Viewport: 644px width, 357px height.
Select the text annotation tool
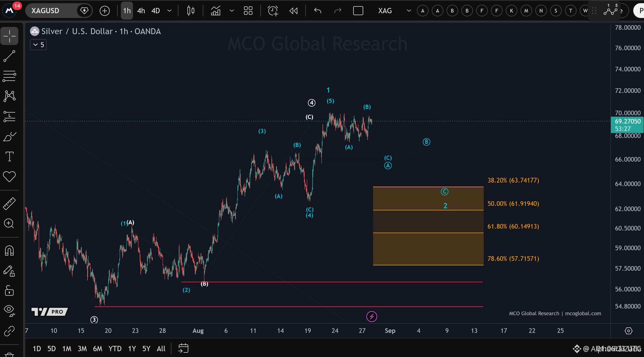9,156
